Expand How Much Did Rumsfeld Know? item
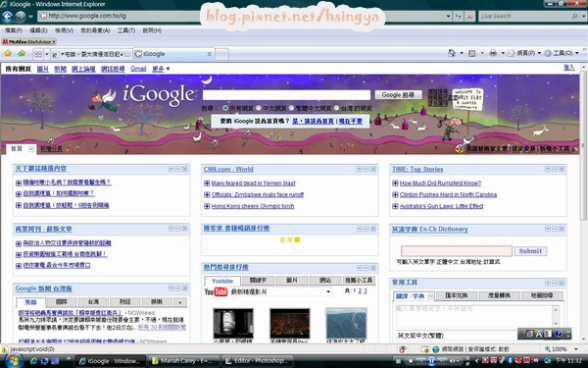The image size is (588, 368). click(x=395, y=184)
